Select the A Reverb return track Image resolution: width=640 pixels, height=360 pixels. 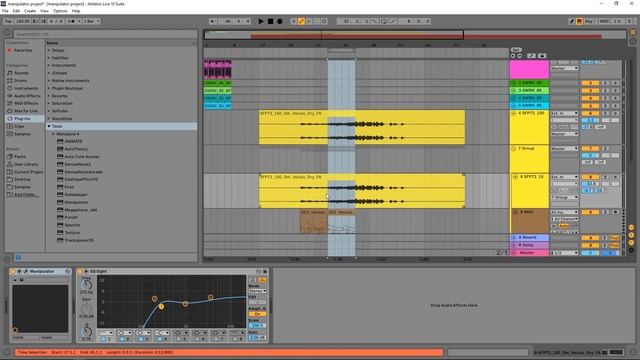pyautogui.click(x=529, y=238)
